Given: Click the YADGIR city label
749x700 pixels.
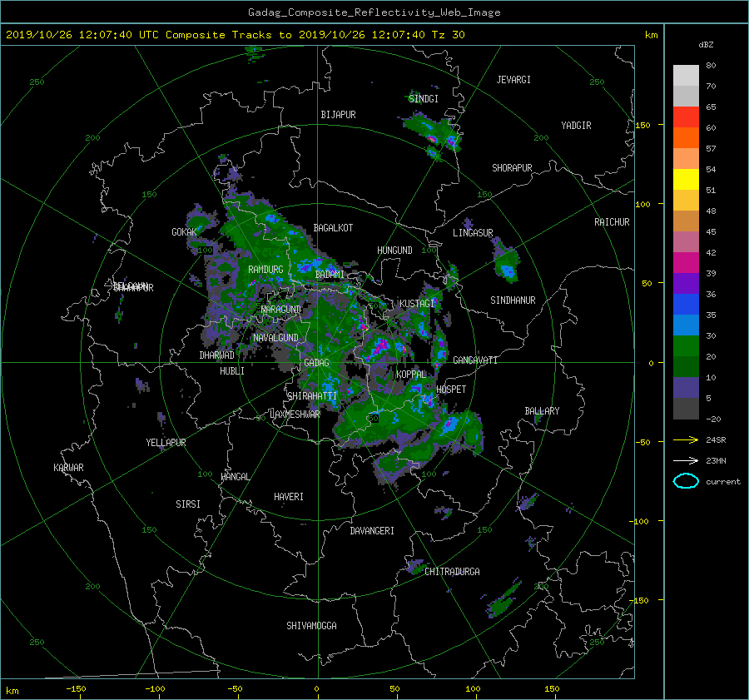Looking at the screenshot, I should click(x=576, y=126).
